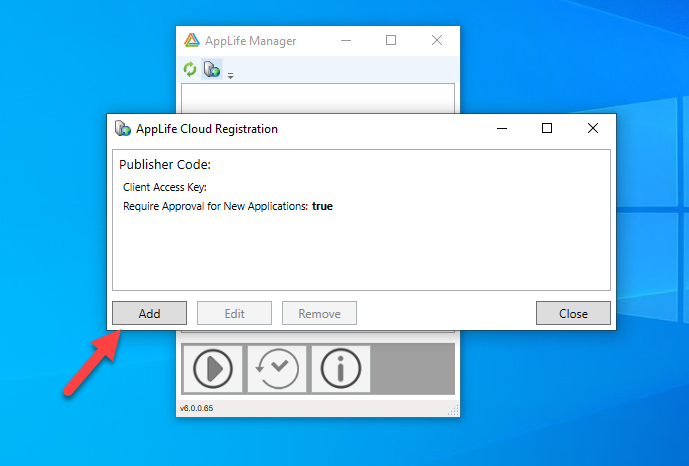
Task: Click the AppLife Cloud Registration title icon
Action: (123, 128)
